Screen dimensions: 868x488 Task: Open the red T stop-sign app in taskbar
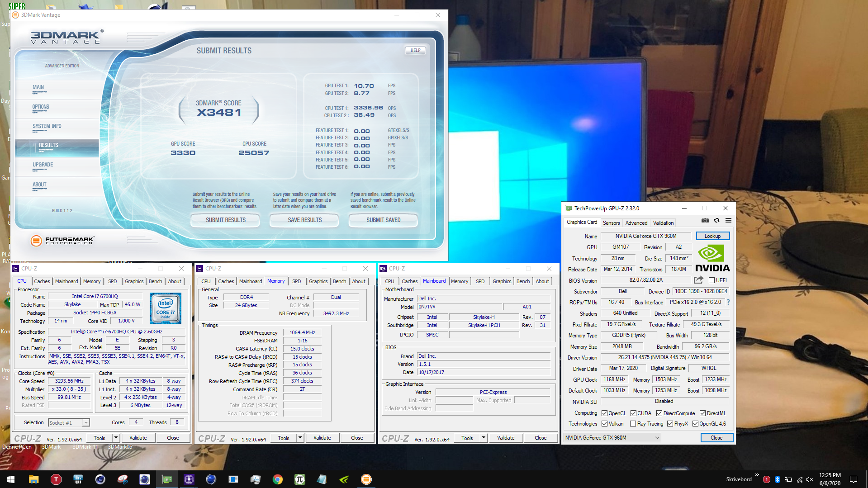(x=56, y=479)
